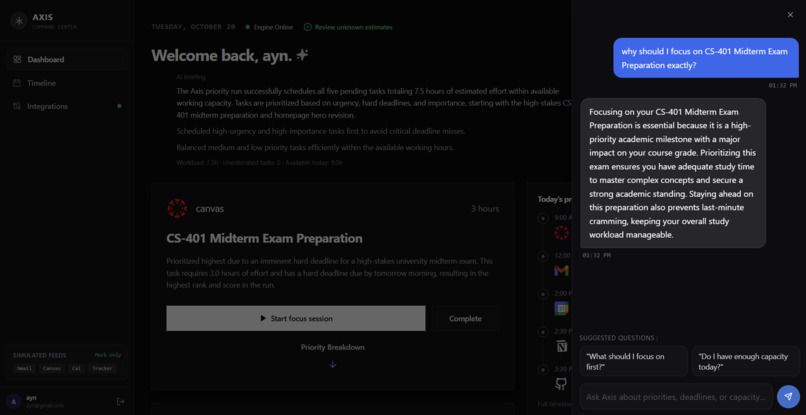Select the Cal simulated feed chip
806x415 pixels.
coord(76,368)
